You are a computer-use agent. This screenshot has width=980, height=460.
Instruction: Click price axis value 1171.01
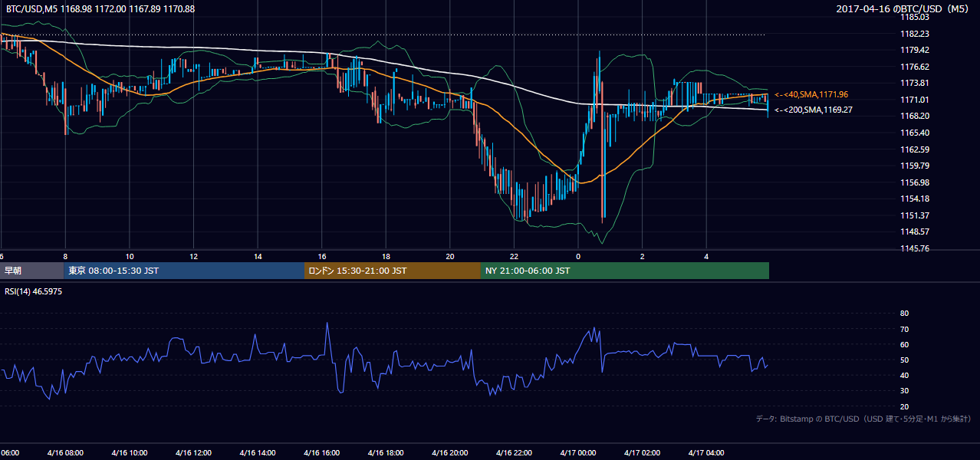pyautogui.click(x=914, y=100)
